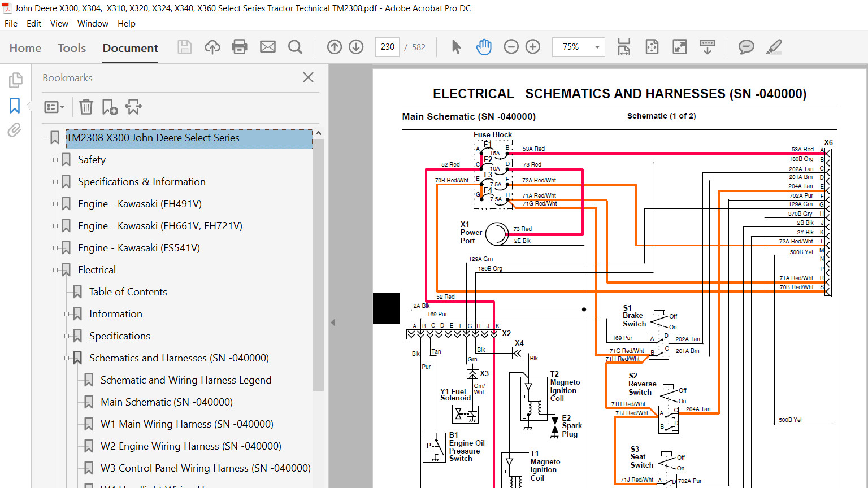Select TM2308 X300 John Deere Select Series bookmark
This screenshot has width=868, height=488.
[x=189, y=139]
